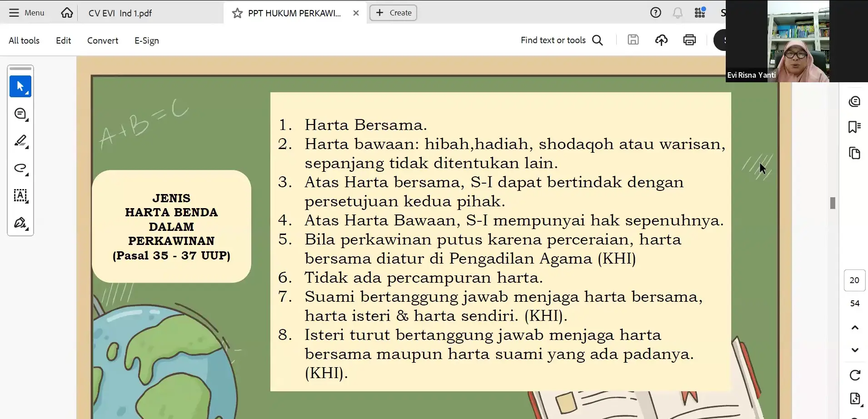Viewport: 868px width, 419px height.
Task: Switch to CV EVI Ind 1.pdf tab
Action: pos(120,13)
